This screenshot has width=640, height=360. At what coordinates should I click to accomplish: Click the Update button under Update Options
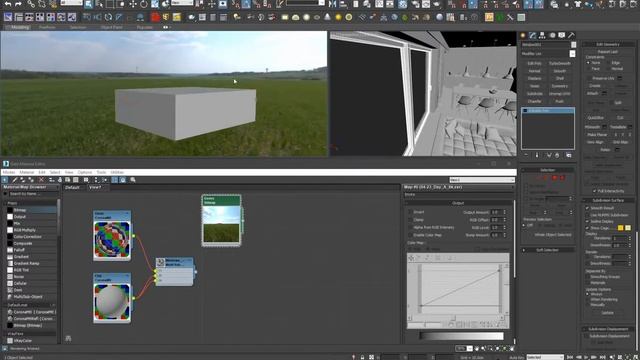pyautogui.click(x=607, y=313)
